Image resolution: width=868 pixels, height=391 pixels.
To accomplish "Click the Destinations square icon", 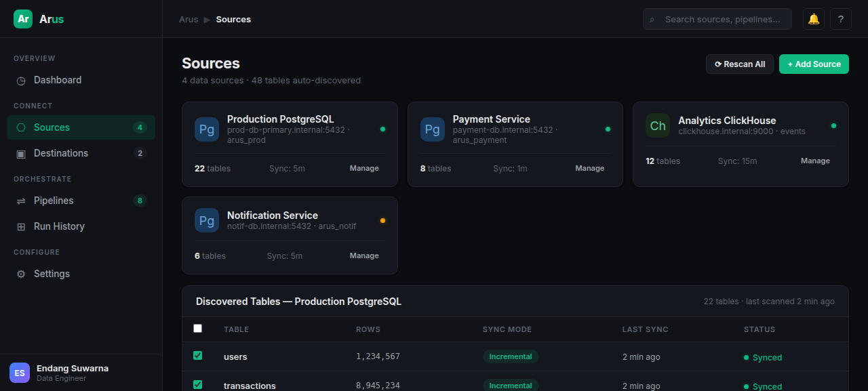I will [x=21, y=154].
